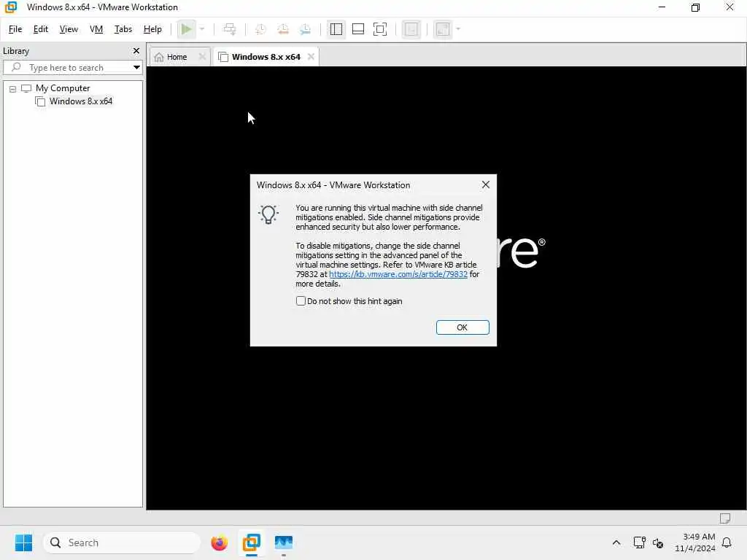The height and width of the screenshot is (560, 747).
Task: Click the Take Snapshot toolbar icon
Action: [x=260, y=29]
